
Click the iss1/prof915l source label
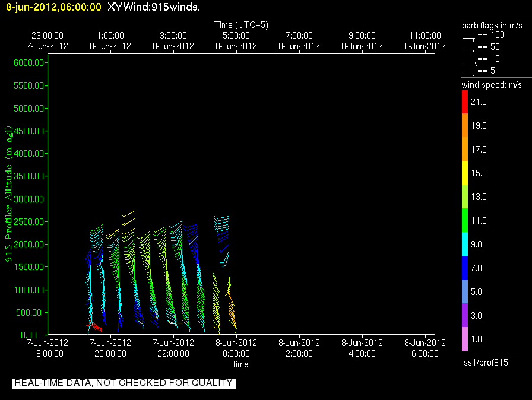tap(486, 363)
